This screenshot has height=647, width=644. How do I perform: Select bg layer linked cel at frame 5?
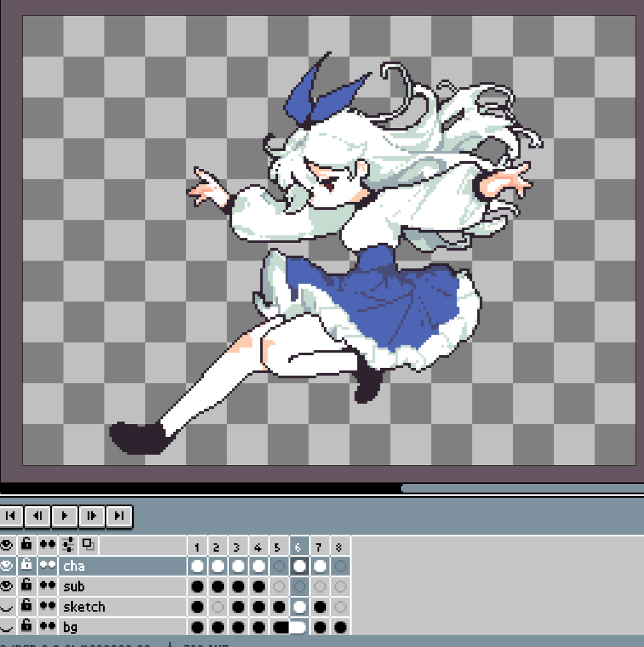[x=279, y=627]
